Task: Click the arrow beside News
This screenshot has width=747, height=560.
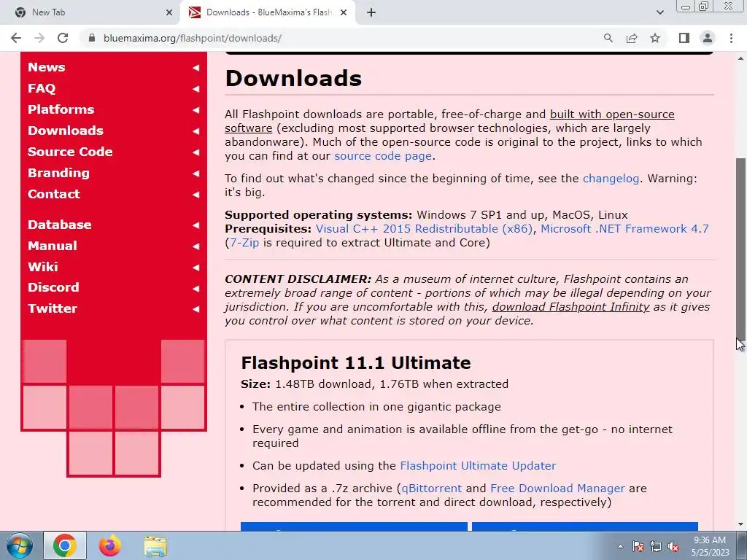Action: [196, 68]
